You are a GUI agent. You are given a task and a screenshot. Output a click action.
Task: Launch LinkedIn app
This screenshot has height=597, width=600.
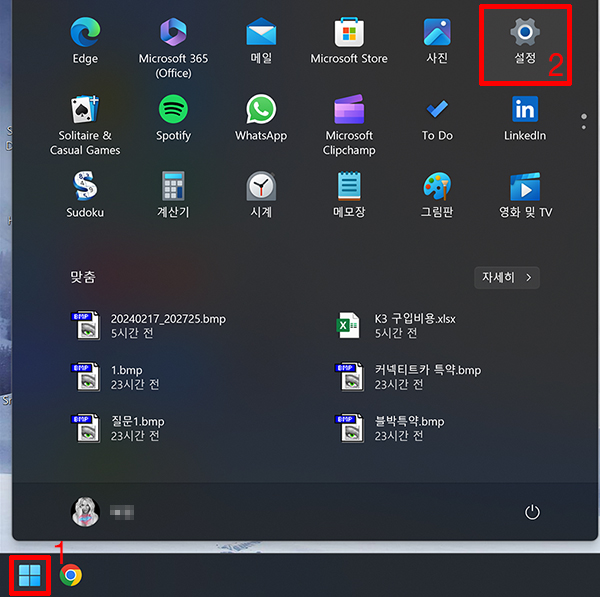click(x=525, y=118)
